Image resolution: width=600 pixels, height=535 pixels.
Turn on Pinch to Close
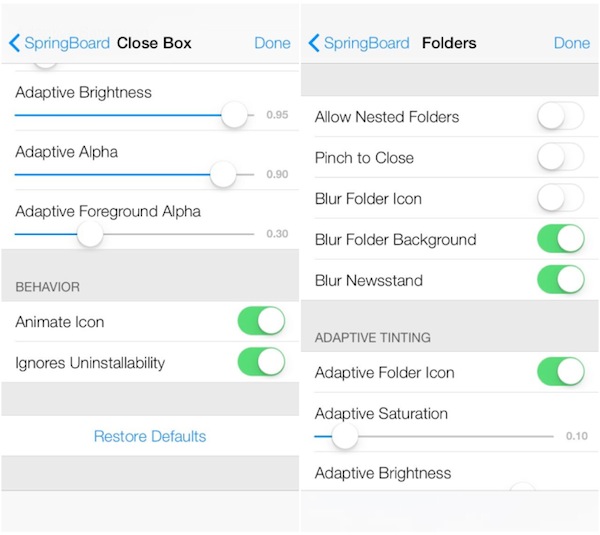560,158
